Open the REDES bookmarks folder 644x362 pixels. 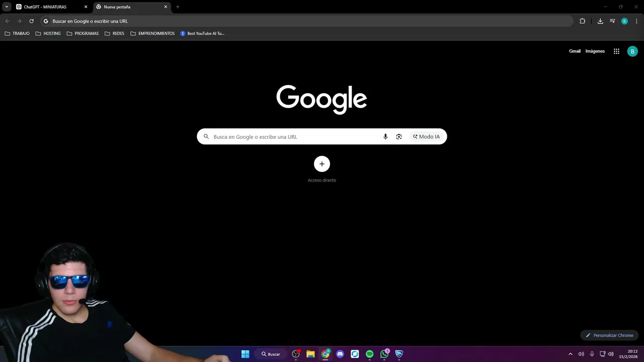[114, 34]
